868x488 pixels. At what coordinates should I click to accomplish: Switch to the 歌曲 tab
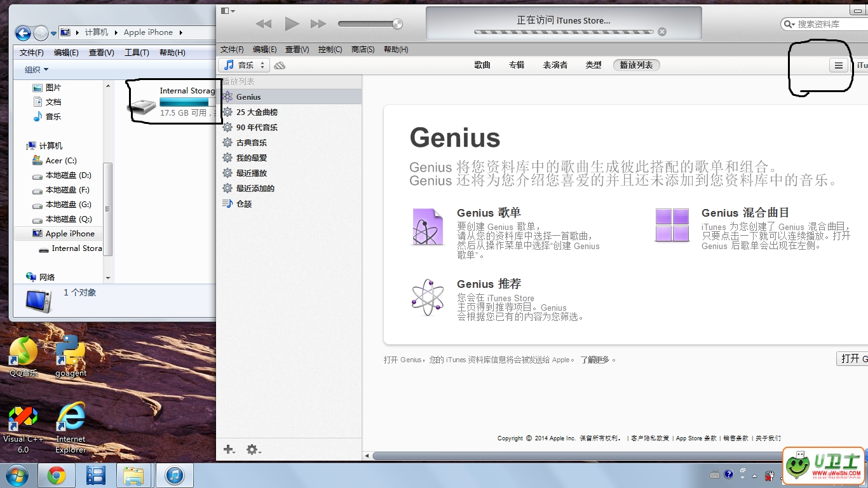point(482,65)
